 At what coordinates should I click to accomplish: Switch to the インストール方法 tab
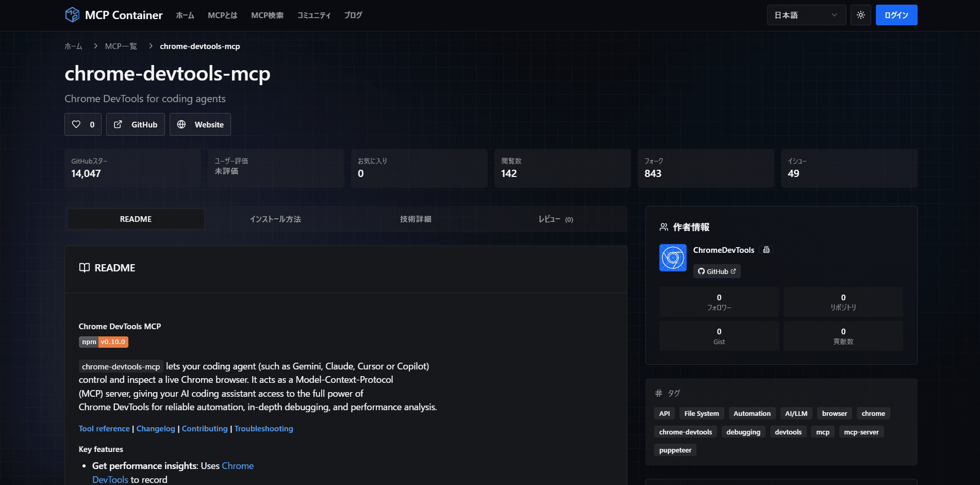tap(275, 219)
